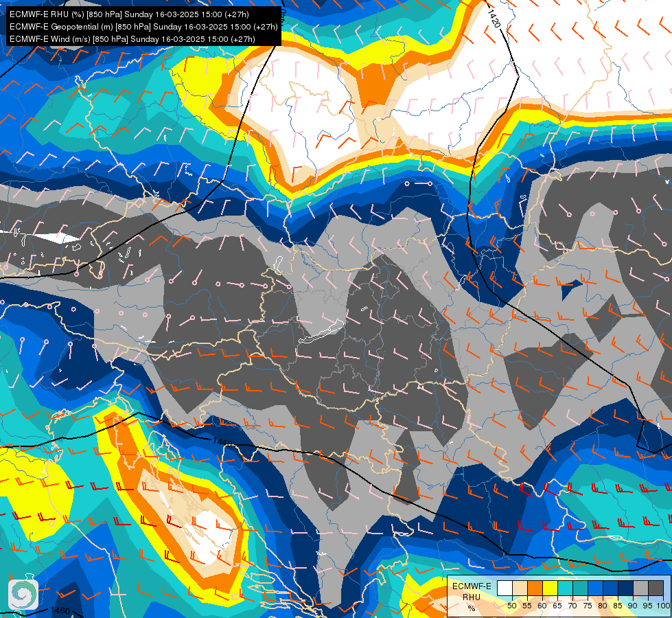Screen dimensions: 672x618
Task: Click the legend value '95'
Action: click(x=647, y=606)
